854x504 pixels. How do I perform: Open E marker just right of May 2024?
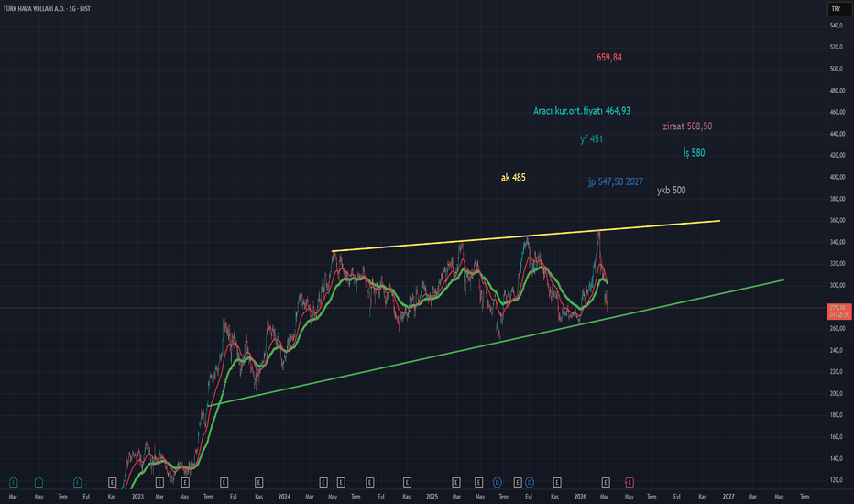click(x=341, y=482)
